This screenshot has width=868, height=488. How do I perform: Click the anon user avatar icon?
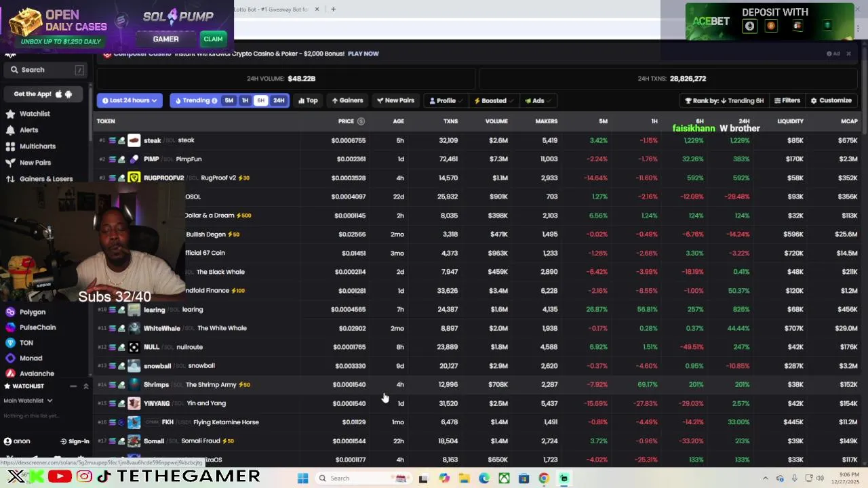point(7,441)
